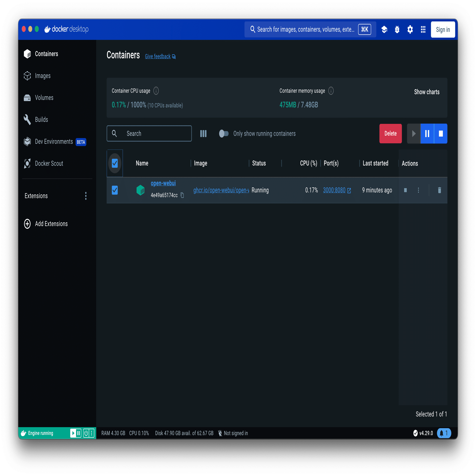Open the ghcr.io/open-webui image link

point(221,190)
